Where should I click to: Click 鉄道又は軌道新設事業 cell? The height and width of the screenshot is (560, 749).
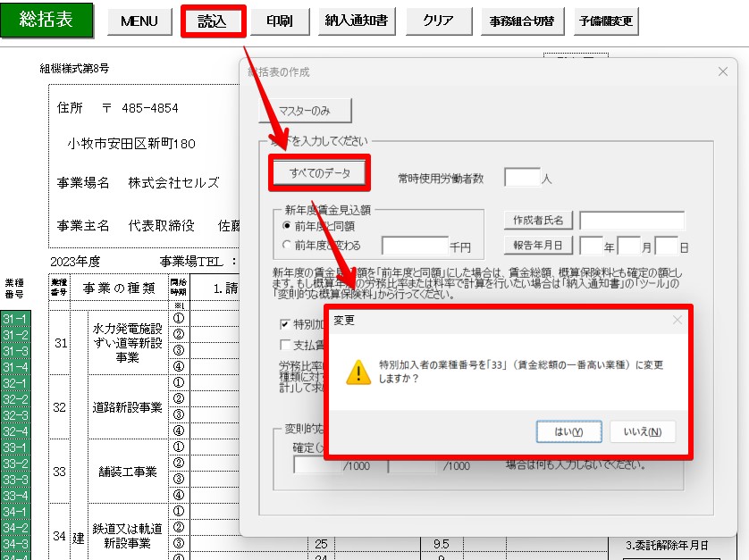[x=128, y=536]
